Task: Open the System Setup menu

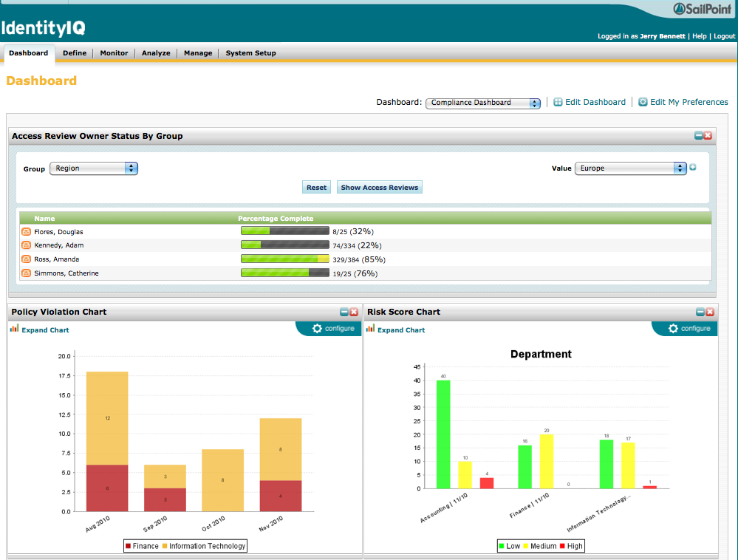Action: click(251, 53)
